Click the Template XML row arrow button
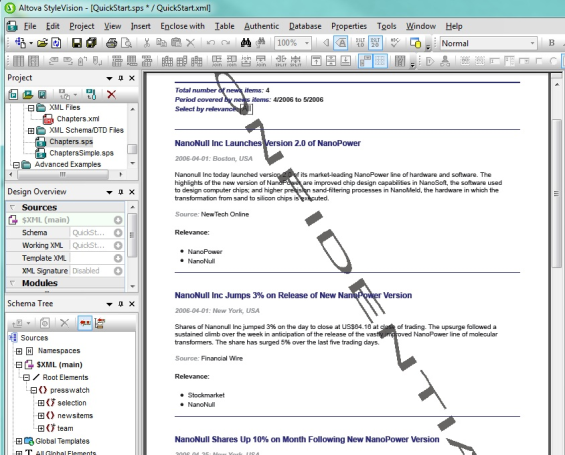565x455 pixels. click(118, 258)
